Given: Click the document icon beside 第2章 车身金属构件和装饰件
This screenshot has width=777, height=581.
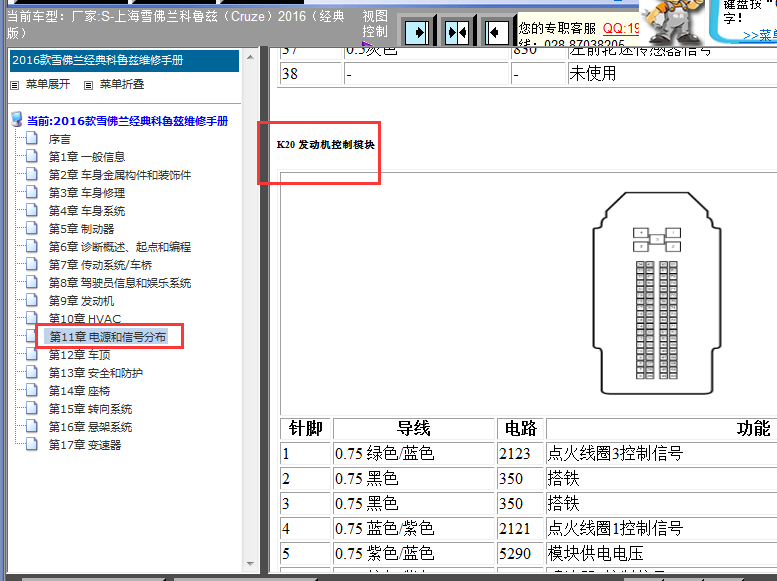Looking at the screenshot, I should click(32, 174).
